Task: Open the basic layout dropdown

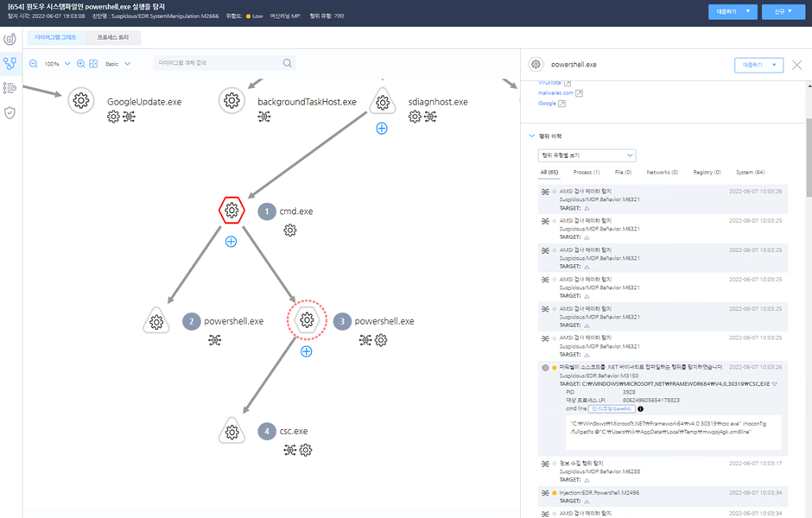Action: click(x=118, y=64)
